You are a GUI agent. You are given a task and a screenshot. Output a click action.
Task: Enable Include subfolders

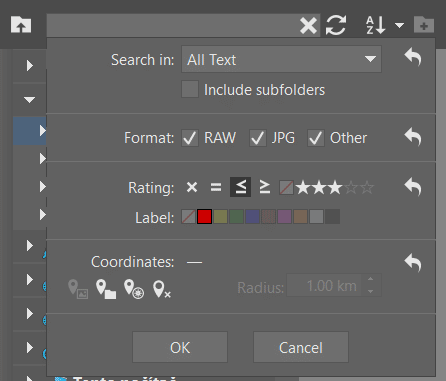pos(190,89)
